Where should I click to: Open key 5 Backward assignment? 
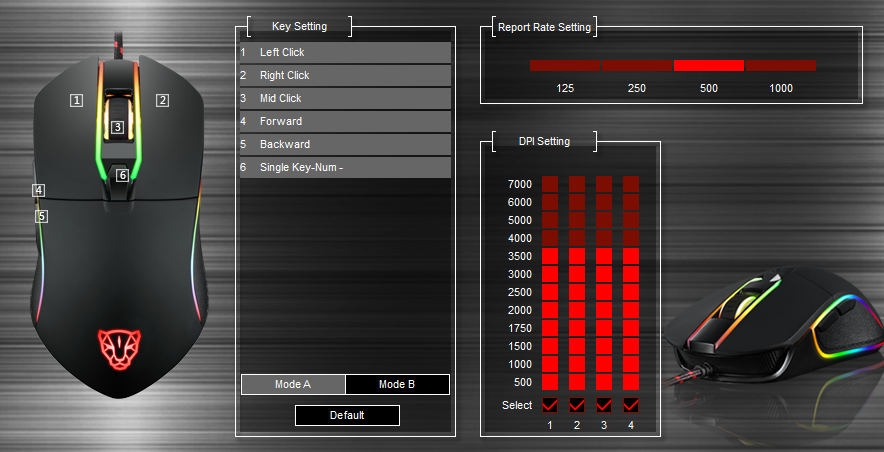(345, 145)
